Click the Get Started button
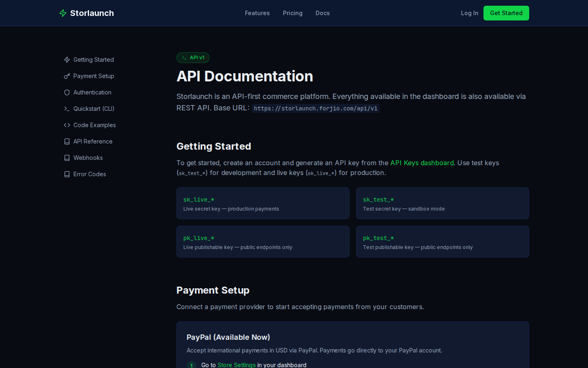Screen dimensions: 588x368 [506, 13]
